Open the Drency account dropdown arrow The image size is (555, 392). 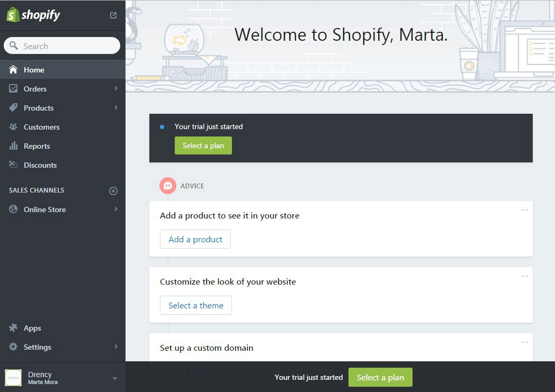pos(115,378)
